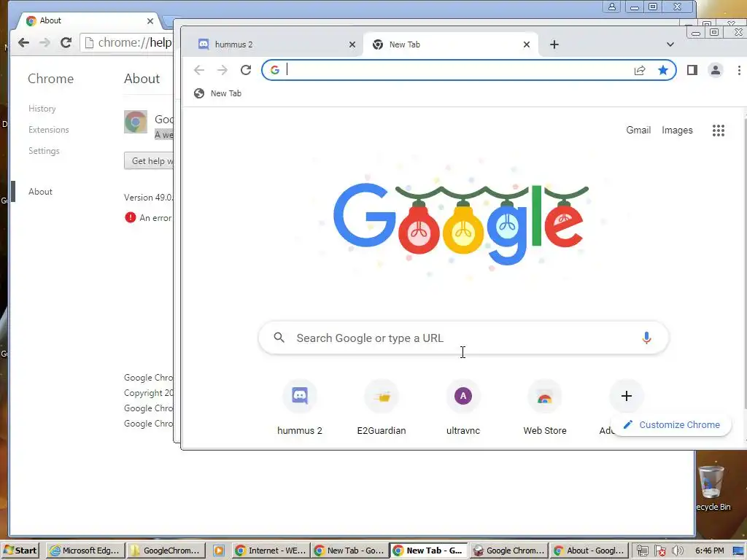Open the side panel icon
Image resolution: width=747 pixels, height=560 pixels.
click(x=692, y=71)
